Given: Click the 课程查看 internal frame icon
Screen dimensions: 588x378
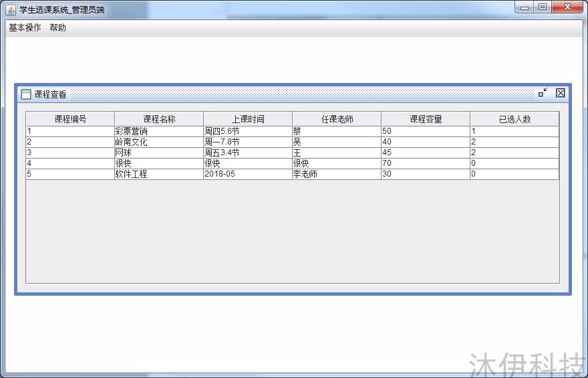Looking at the screenshot, I should point(26,94).
